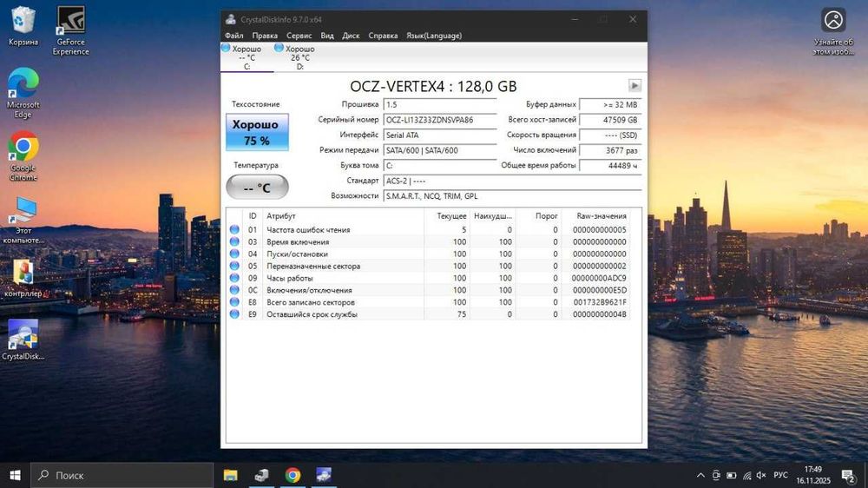Click raw value 001732B9621F
The image size is (868, 488).
coord(600,302)
